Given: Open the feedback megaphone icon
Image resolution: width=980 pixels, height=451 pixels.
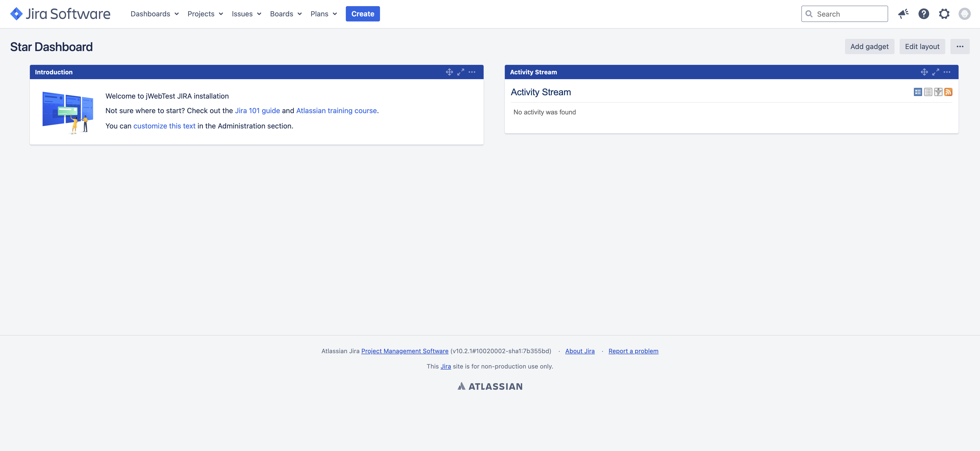Looking at the screenshot, I should 903,14.
